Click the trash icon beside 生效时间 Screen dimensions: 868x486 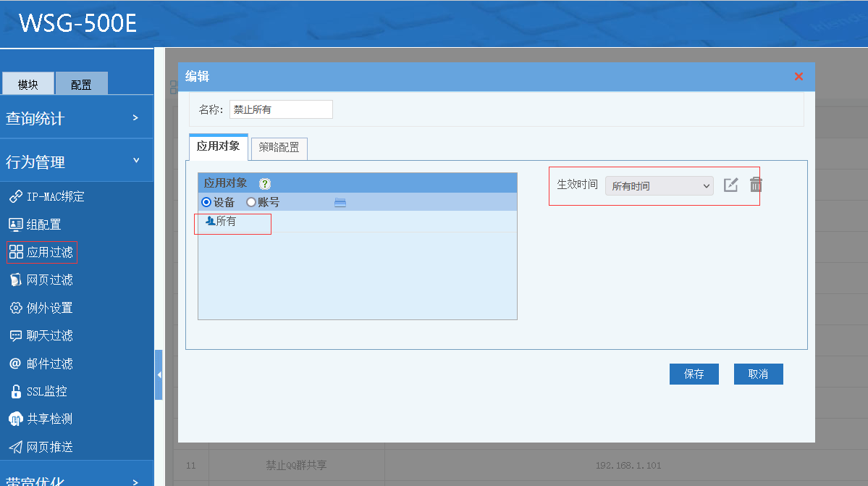(x=756, y=185)
